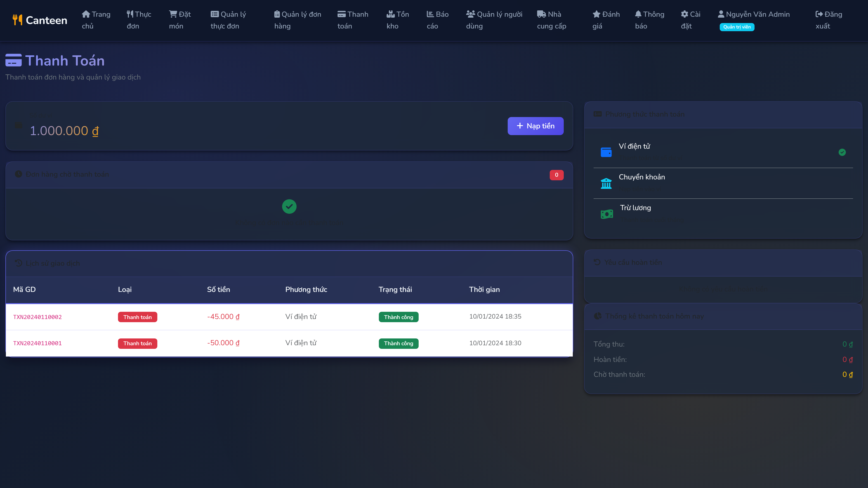Click the blue wallet icon for Ví điện tử

tap(606, 152)
